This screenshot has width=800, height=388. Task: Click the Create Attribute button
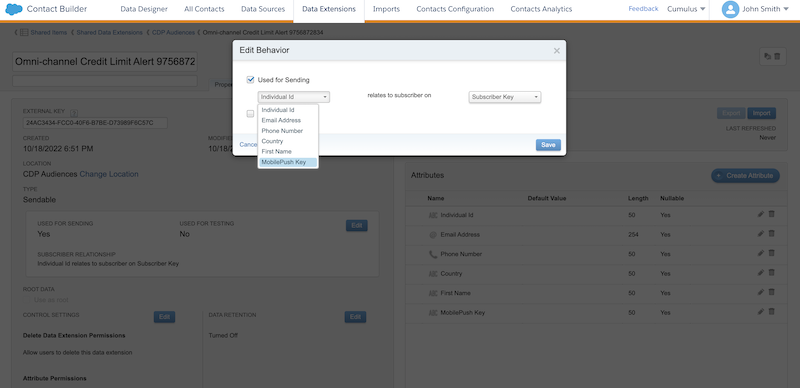[x=745, y=176]
